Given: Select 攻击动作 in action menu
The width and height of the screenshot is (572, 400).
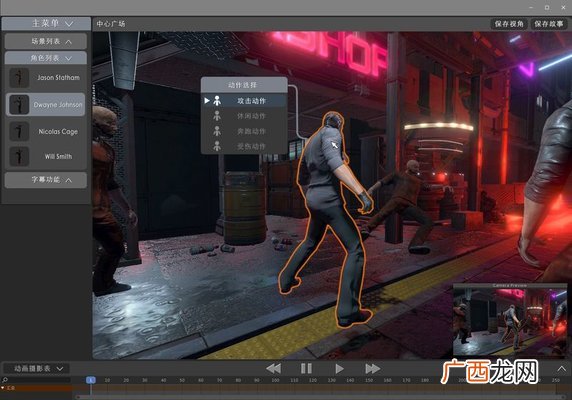Looking at the screenshot, I should click(x=244, y=101).
